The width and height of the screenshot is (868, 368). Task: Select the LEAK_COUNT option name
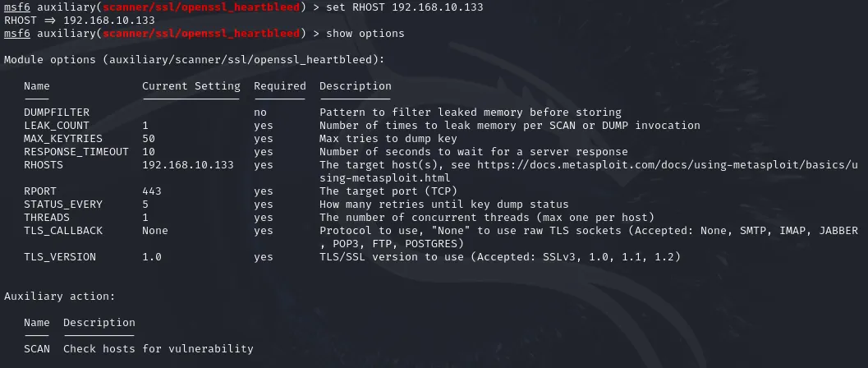tap(57, 126)
